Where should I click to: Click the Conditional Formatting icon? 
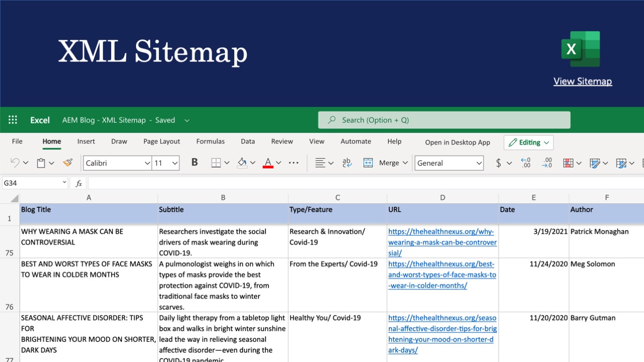click(x=568, y=163)
